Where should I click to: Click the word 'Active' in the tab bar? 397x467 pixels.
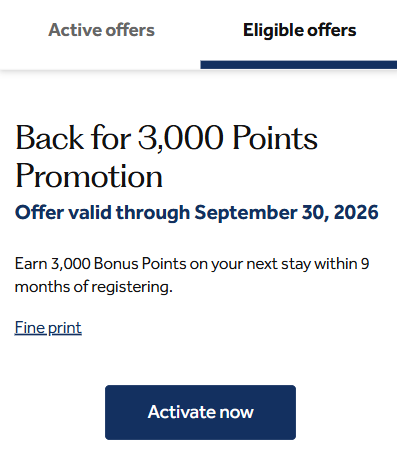pos(73,30)
